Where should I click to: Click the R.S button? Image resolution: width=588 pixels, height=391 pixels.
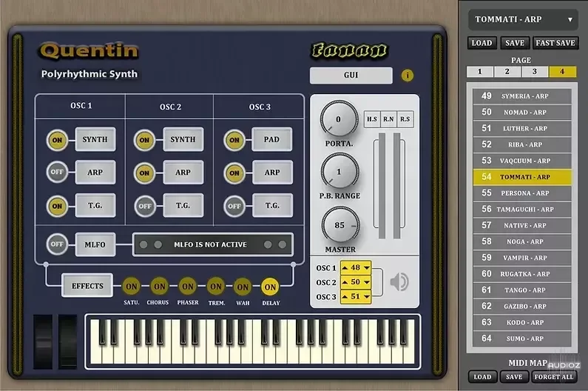[405, 119]
